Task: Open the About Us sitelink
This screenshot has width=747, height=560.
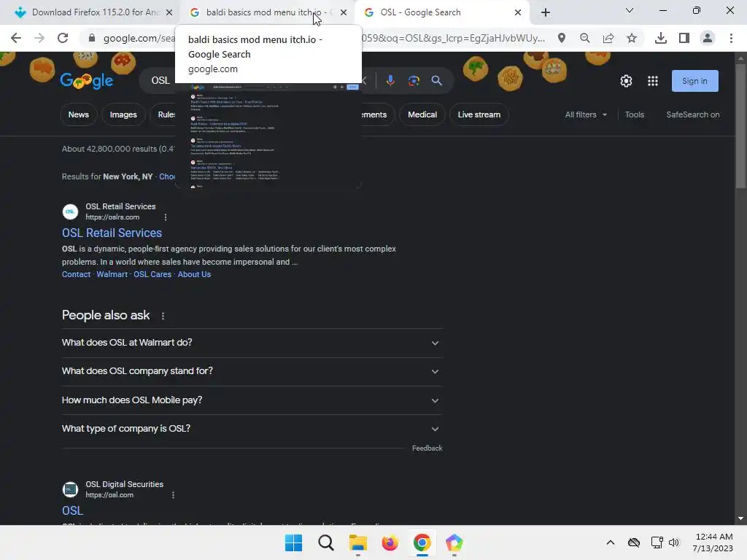Action: (194, 274)
